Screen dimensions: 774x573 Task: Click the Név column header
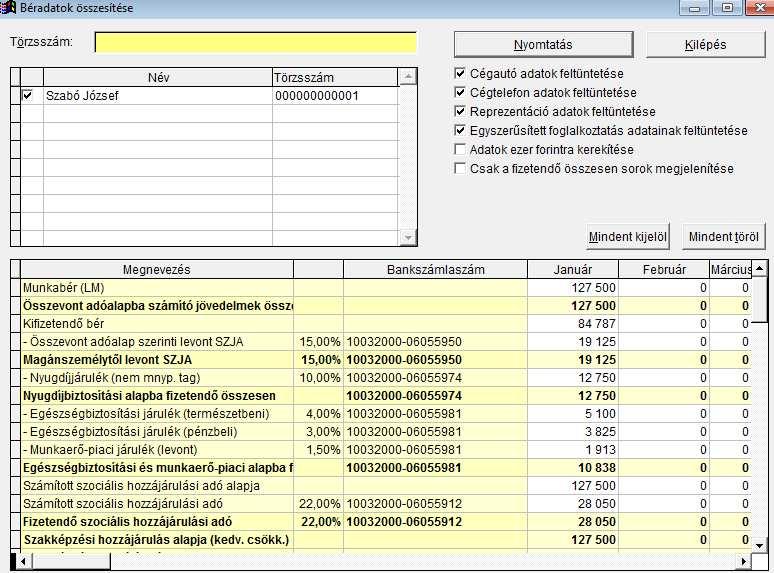click(x=158, y=77)
